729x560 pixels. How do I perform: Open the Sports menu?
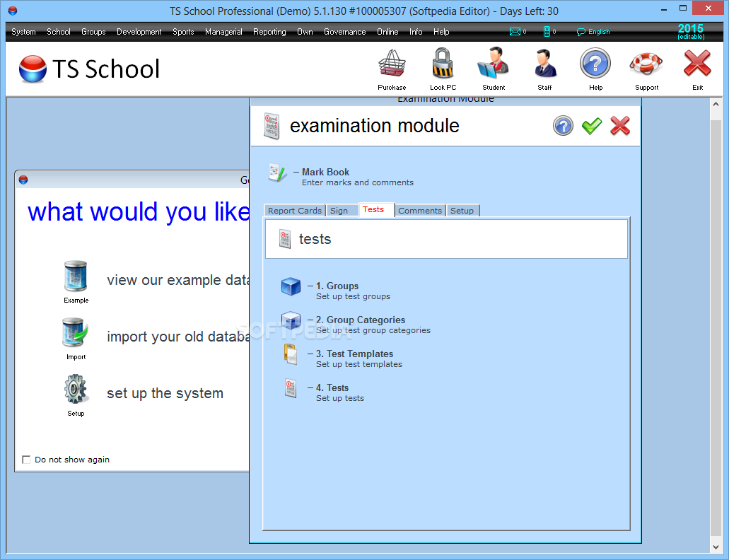pyautogui.click(x=183, y=32)
